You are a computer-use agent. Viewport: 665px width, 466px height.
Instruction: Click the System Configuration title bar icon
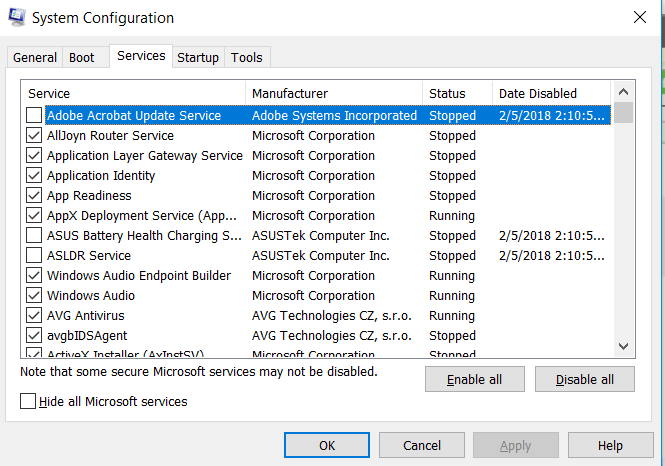pyautogui.click(x=17, y=17)
